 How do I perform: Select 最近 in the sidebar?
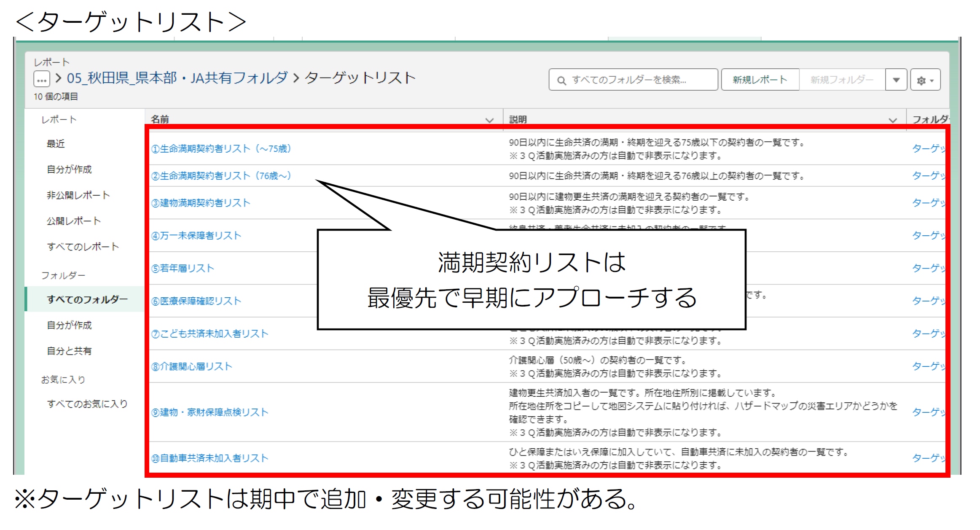coord(56,144)
